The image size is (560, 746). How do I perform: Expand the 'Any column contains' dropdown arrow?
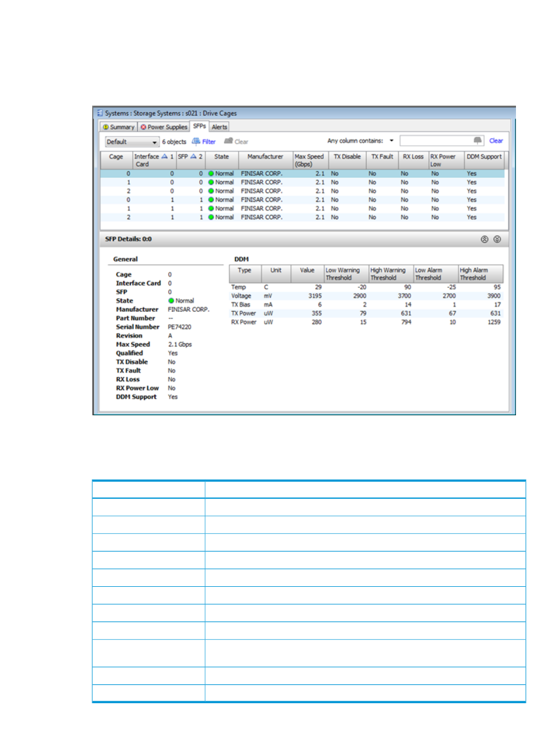click(x=392, y=141)
